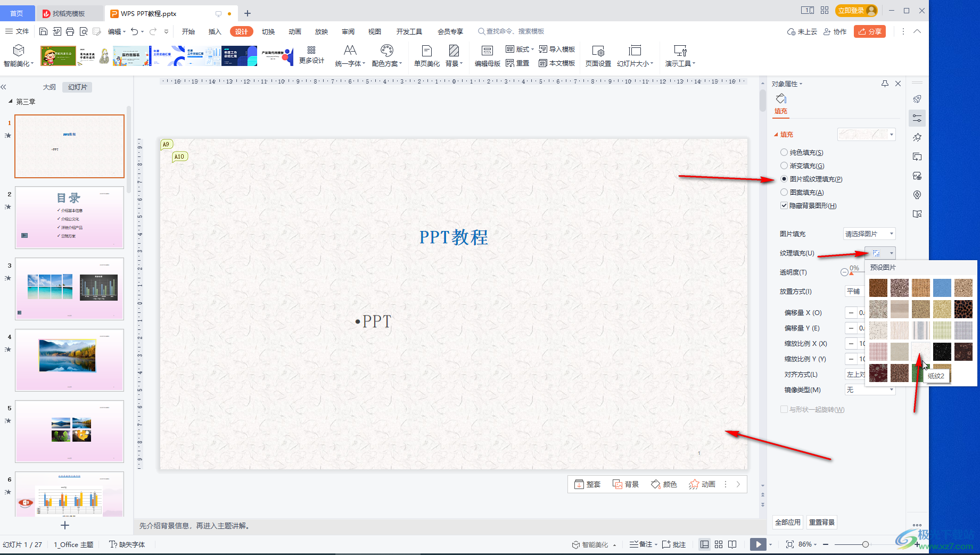Select slide 4 landscape thumbnail
The height and width of the screenshot is (555, 980).
69,360
